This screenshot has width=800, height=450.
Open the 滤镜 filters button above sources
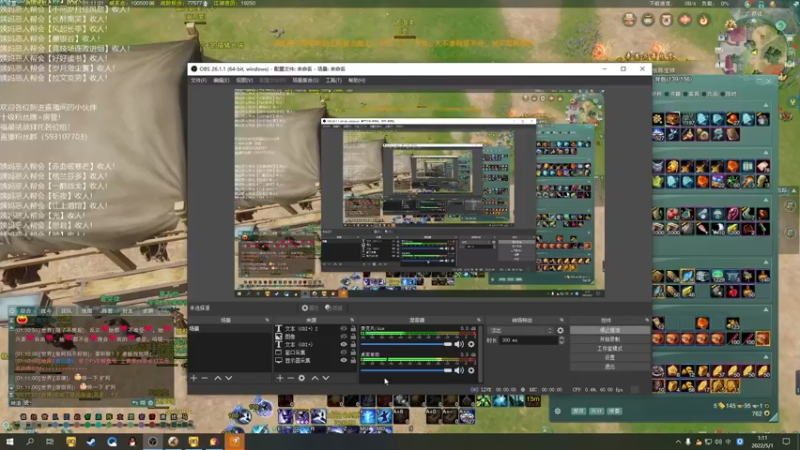click(334, 308)
